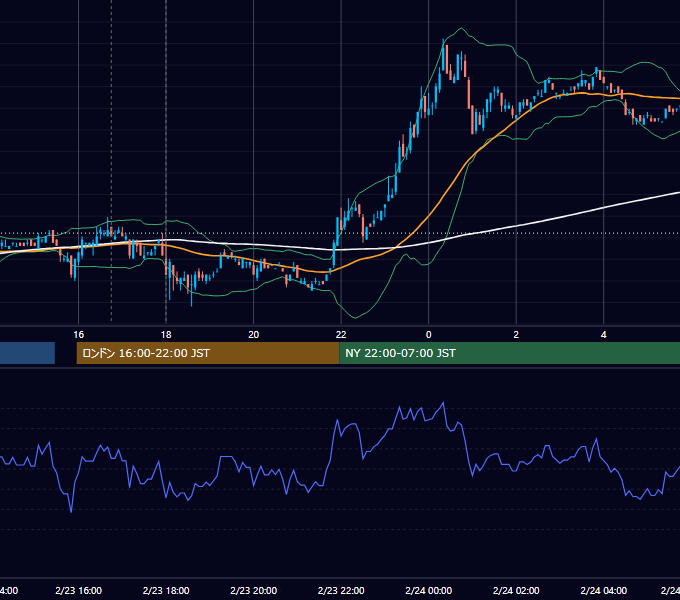Click the 2/23 18:00 label on oscillator axis
The width and height of the screenshot is (680, 600).
[x=166, y=590]
